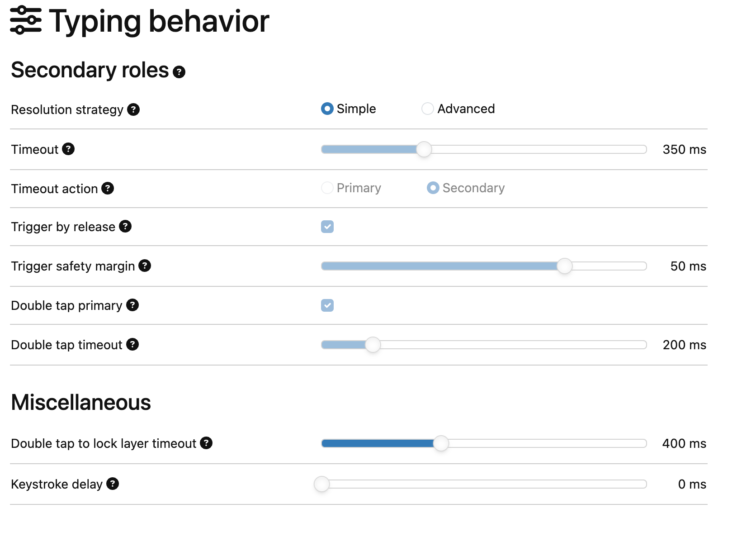This screenshot has height=551, width=756.
Task: Select the Simple resolution strategy radio
Action: tap(327, 109)
